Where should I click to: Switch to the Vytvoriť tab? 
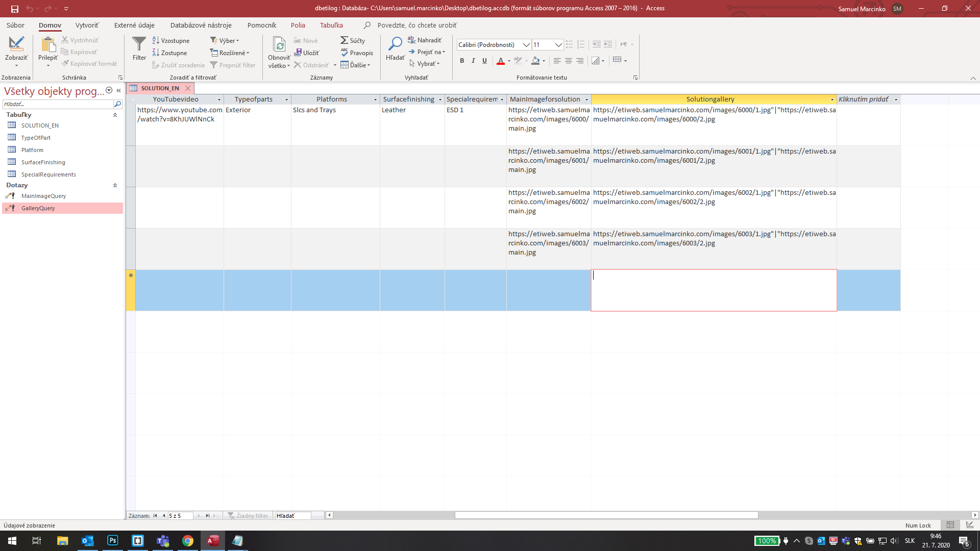87,25
